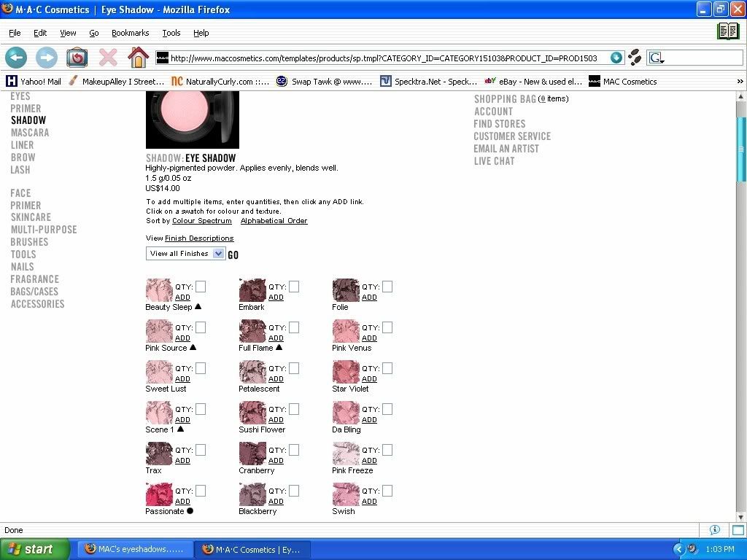Image resolution: width=747 pixels, height=560 pixels.
Task: Open the Swap Tawk bookmark
Action: tap(325, 82)
